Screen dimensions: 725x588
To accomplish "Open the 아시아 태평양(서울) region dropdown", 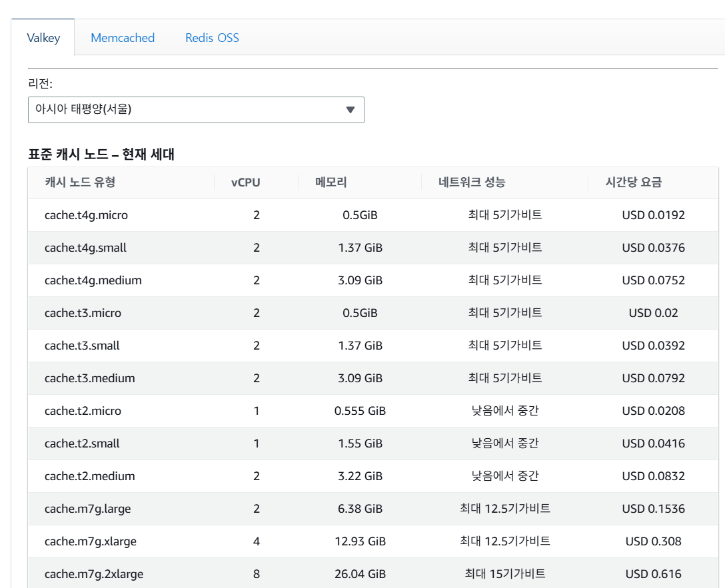I will [196, 110].
